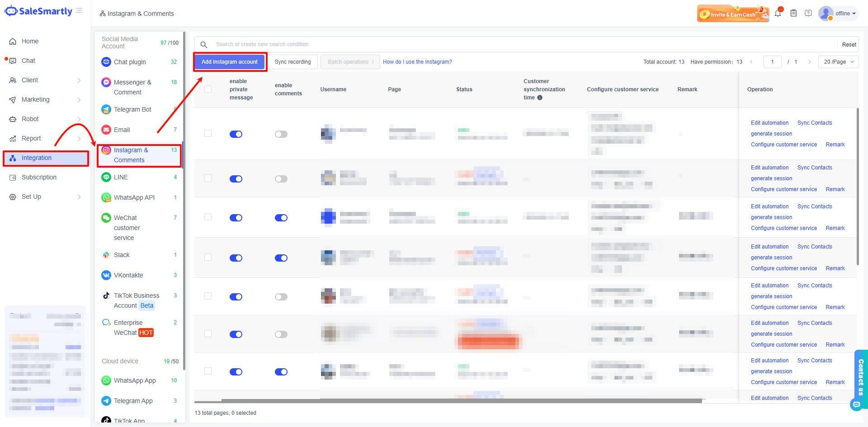Go to Chat in the sidebar
Viewport: 868px width, 427px height.
coord(28,61)
